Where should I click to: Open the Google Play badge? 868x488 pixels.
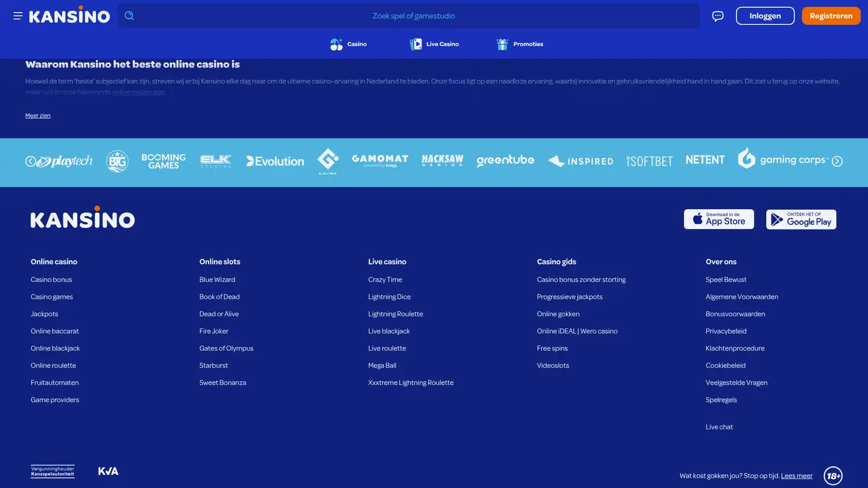[x=801, y=219]
